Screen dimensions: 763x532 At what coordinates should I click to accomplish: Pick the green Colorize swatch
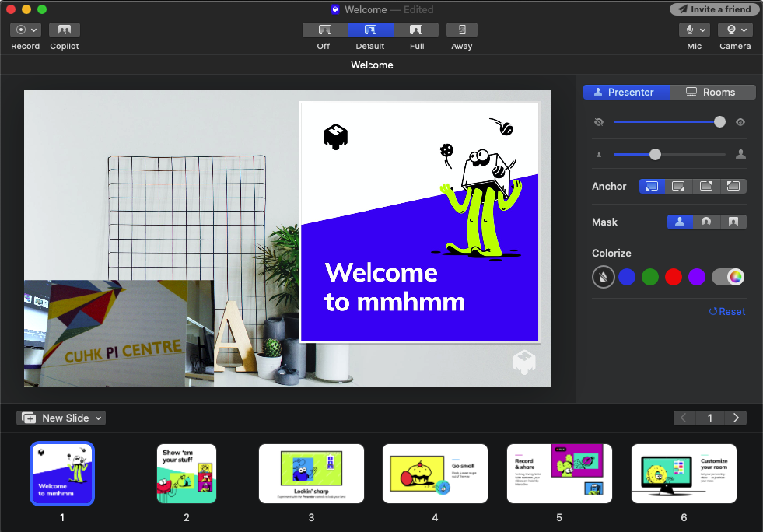coord(650,277)
